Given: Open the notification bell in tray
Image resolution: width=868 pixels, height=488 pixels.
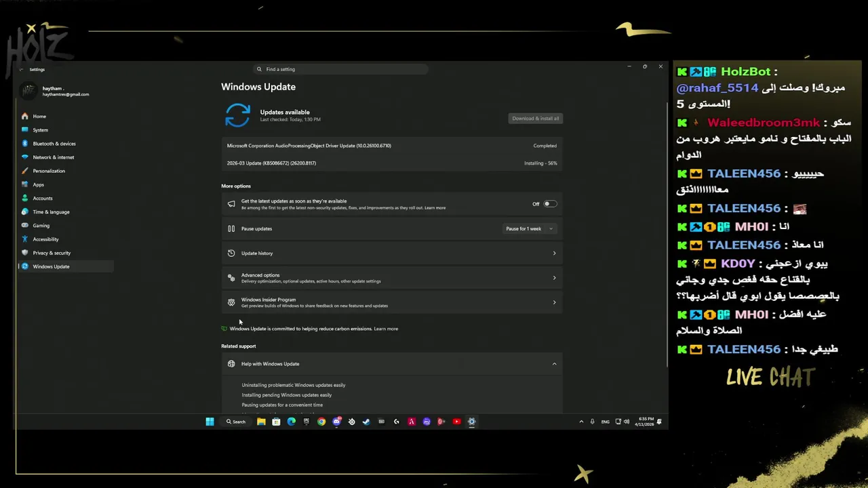Looking at the screenshot, I should click(x=659, y=422).
